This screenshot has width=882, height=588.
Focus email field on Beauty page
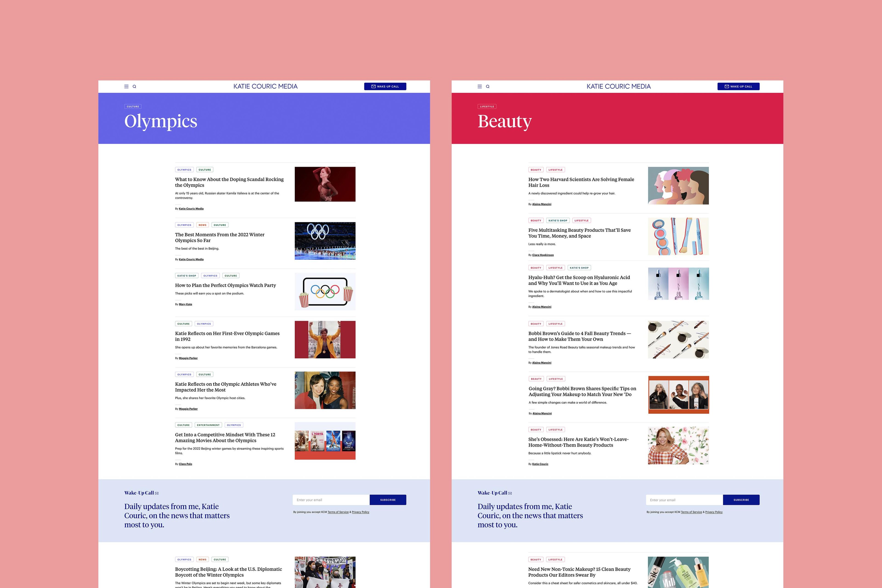tap(684, 500)
